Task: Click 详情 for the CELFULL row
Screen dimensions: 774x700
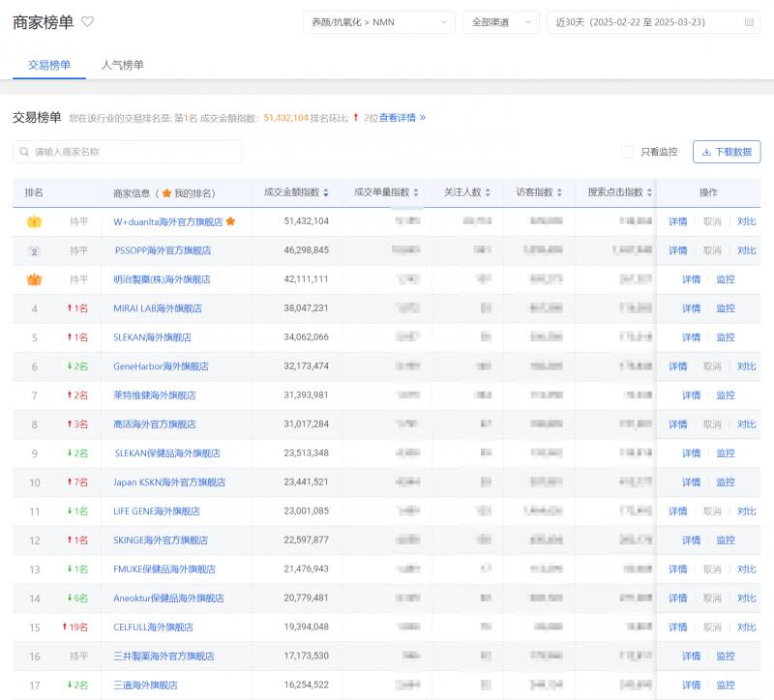Action: 678,627
